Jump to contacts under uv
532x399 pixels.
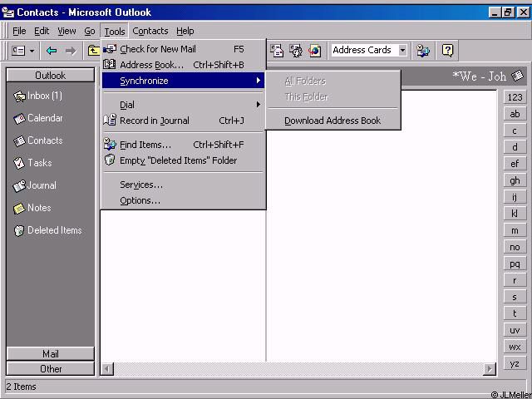click(x=515, y=330)
